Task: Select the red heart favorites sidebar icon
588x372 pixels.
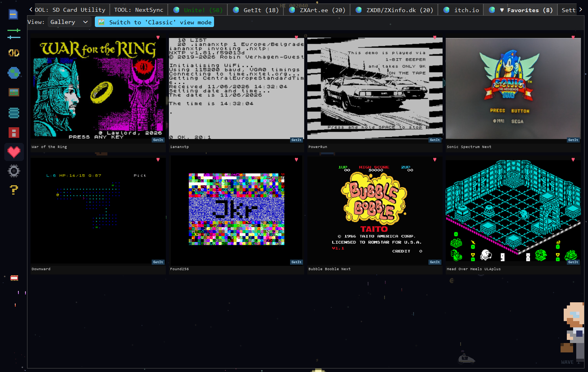Action: click(x=14, y=152)
